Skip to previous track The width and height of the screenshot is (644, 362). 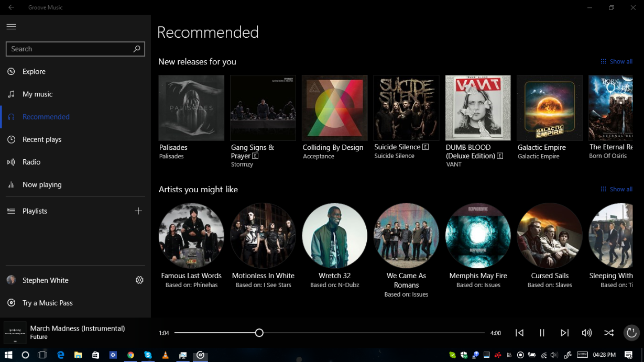519,333
